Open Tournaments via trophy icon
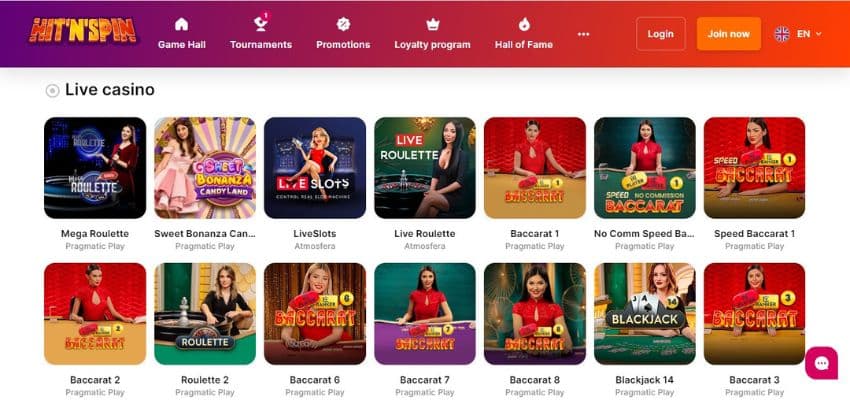Viewport: 850px width, 405px height. (261, 23)
